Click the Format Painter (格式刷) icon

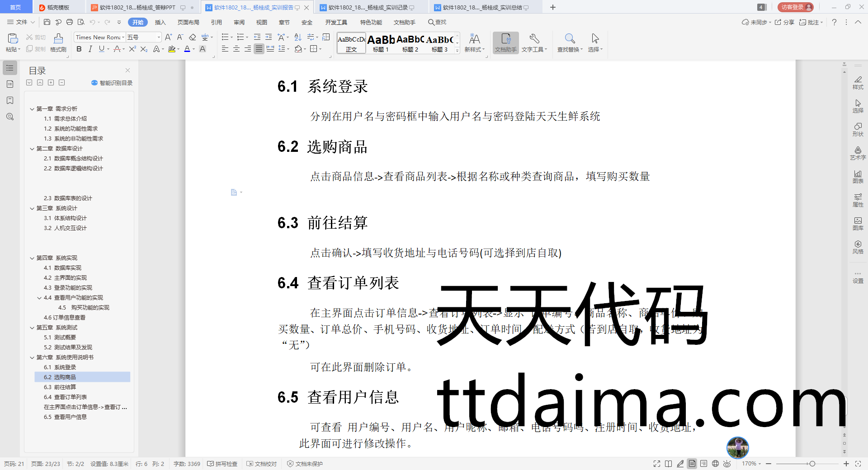(x=58, y=42)
